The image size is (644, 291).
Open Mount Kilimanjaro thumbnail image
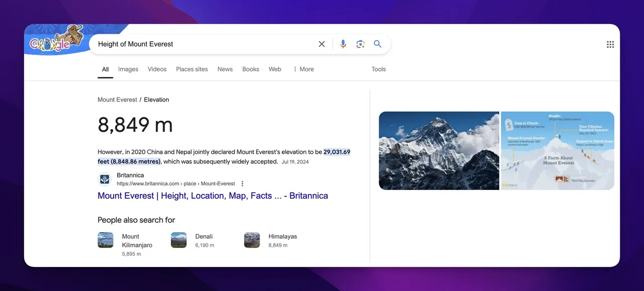106,240
